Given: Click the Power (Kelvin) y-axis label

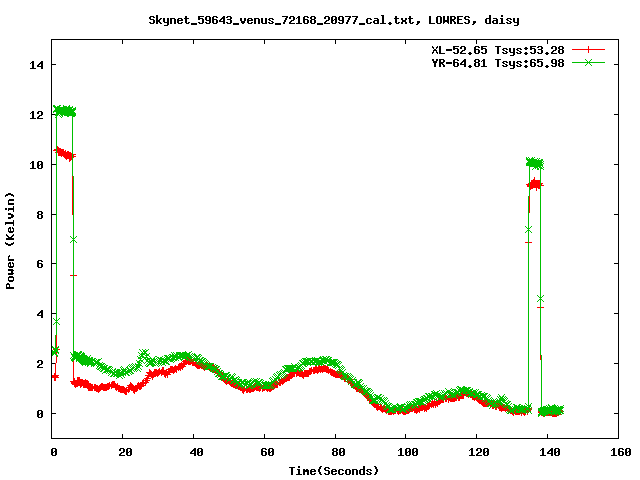Looking at the screenshot, I should (x=10, y=241).
